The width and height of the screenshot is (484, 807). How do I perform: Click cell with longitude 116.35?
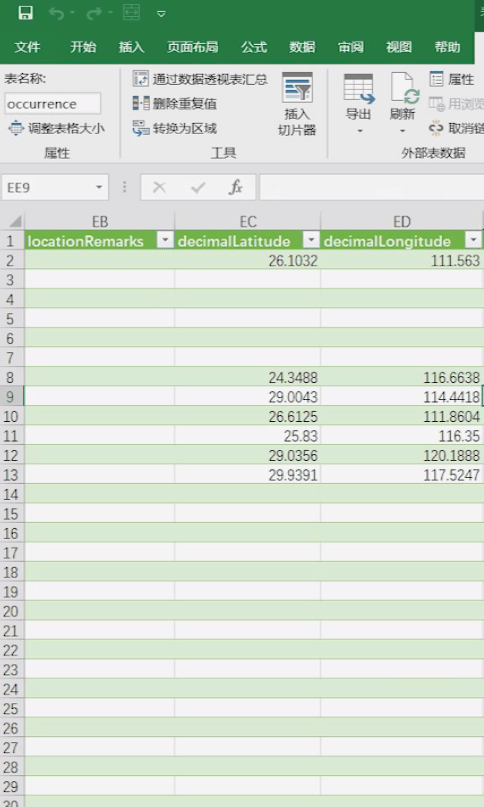click(402, 436)
